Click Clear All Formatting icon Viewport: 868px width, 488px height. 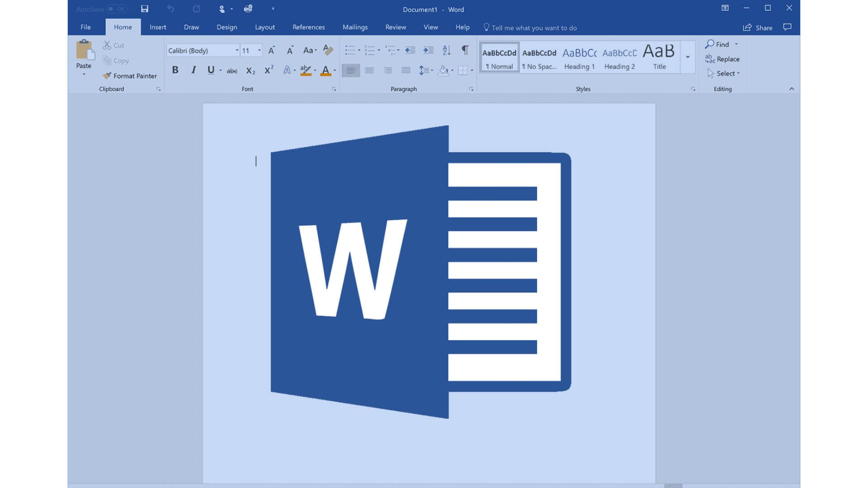tap(328, 50)
